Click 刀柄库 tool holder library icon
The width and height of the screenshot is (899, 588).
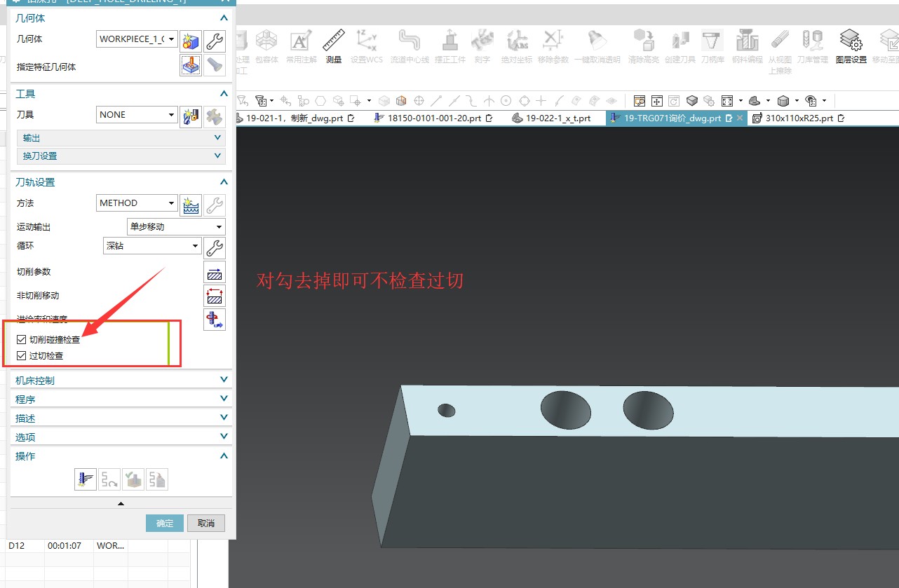tap(712, 46)
